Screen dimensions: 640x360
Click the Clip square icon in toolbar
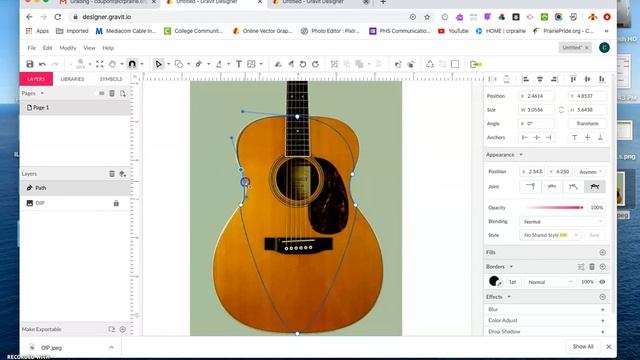pos(455,64)
